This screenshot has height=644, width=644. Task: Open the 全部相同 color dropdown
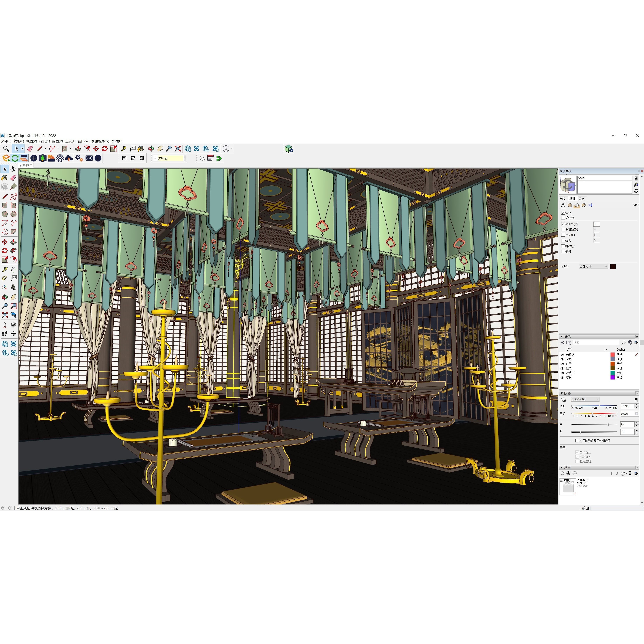click(593, 266)
